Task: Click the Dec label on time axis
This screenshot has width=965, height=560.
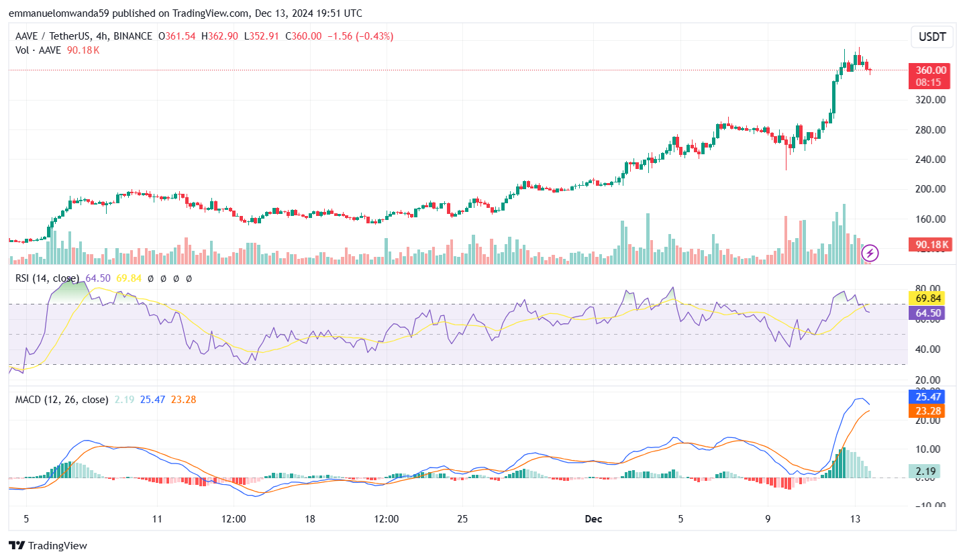Action: pos(593,518)
